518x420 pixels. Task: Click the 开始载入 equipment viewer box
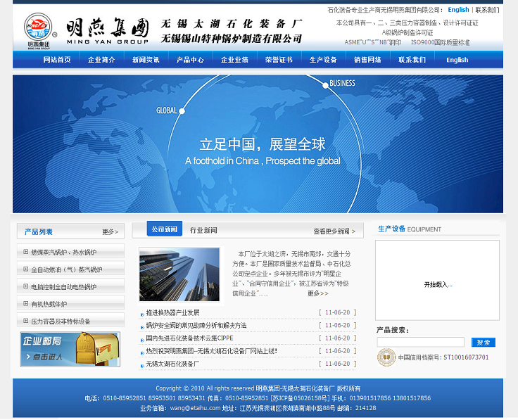point(437,280)
